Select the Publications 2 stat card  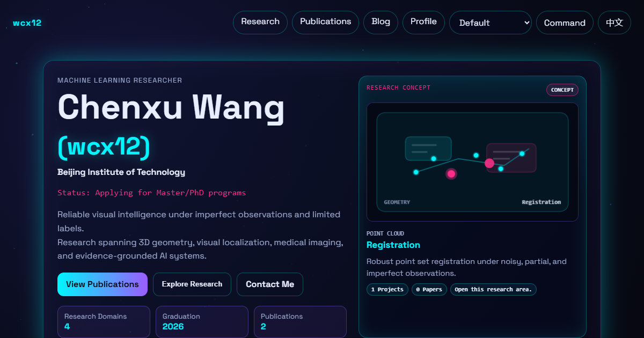pyautogui.click(x=300, y=321)
